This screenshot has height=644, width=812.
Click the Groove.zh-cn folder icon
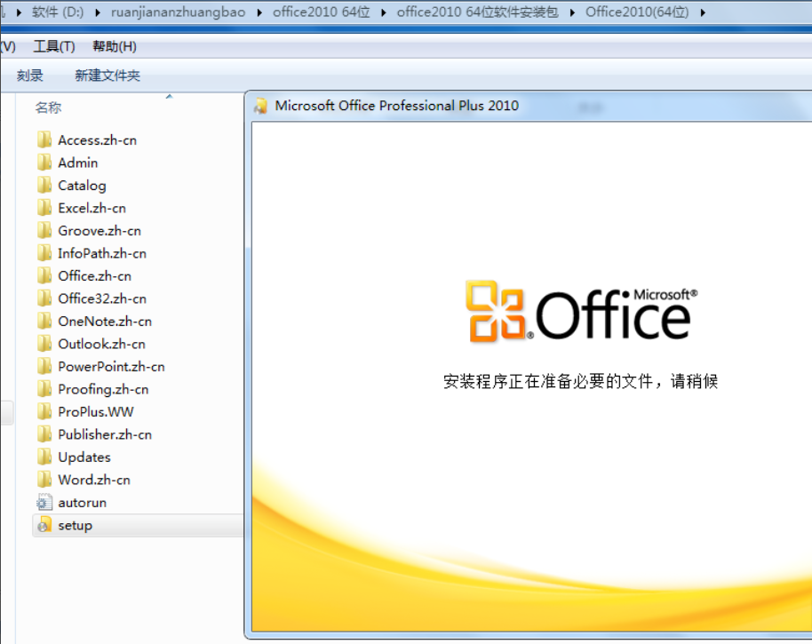coord(44,230)
